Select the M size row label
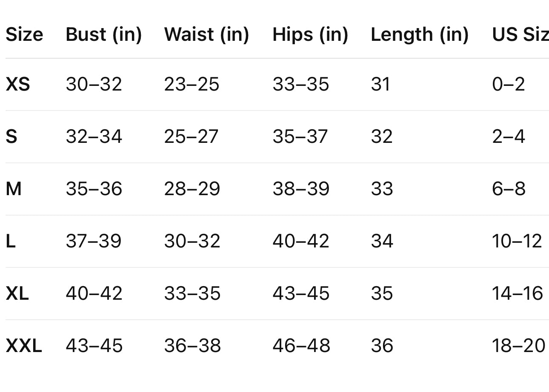The image size is (549, 392). click(x=14, y=189)
